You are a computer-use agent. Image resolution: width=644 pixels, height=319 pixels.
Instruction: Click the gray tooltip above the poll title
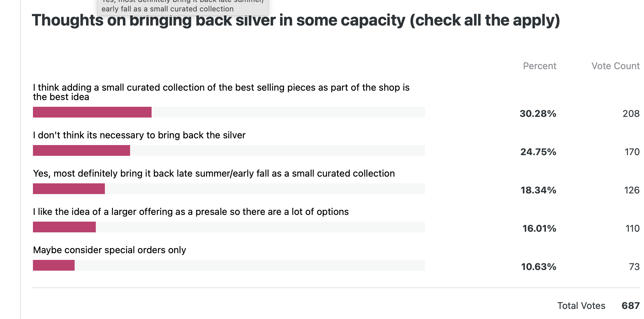tap(183, 7)
